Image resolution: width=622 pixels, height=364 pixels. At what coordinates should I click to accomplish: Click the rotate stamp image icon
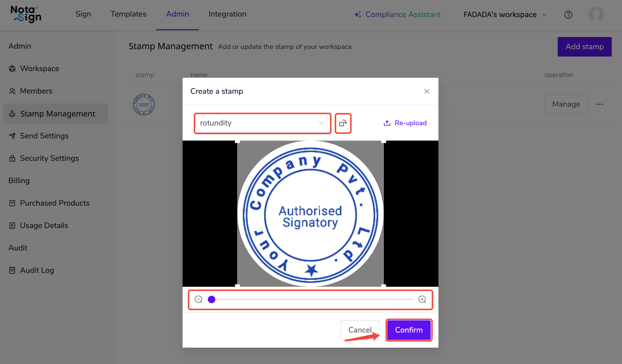click(343, 123)
